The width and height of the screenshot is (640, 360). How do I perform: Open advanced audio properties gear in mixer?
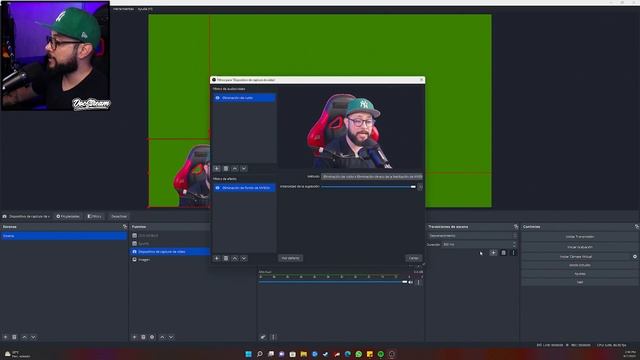263,337
